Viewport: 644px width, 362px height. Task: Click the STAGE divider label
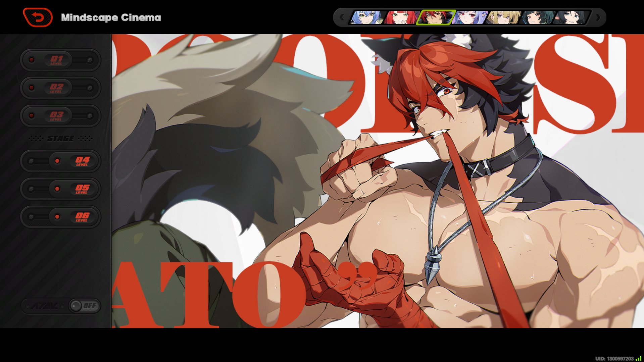(x=60, y=139)
